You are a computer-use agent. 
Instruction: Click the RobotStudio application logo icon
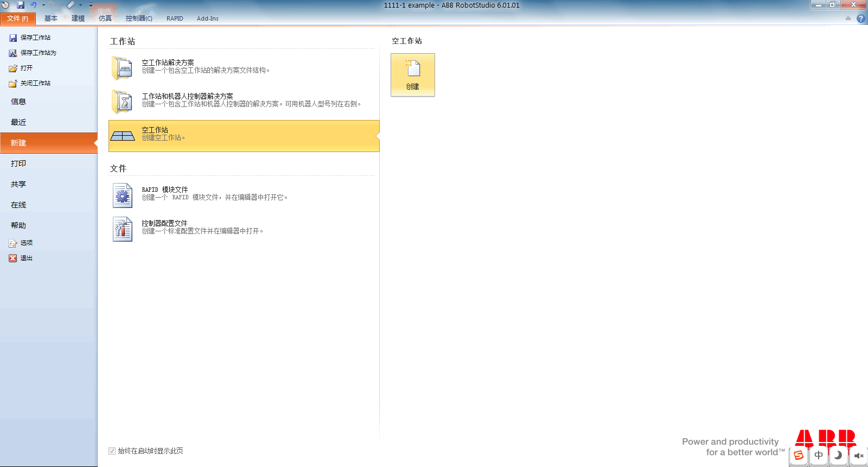pyautogui.click(x=5, y=5)
